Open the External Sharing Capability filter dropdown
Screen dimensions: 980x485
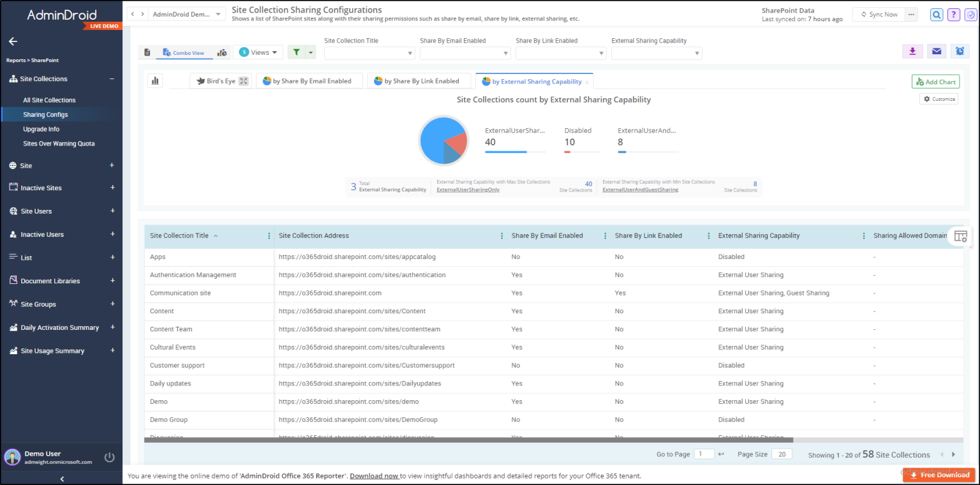tap(657, 54)
